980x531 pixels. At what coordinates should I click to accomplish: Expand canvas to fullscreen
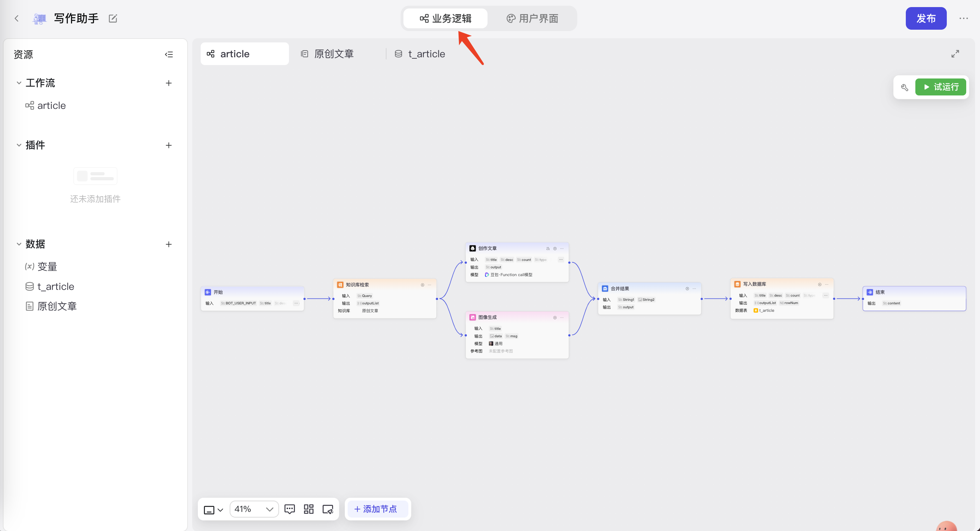[955, 54]
